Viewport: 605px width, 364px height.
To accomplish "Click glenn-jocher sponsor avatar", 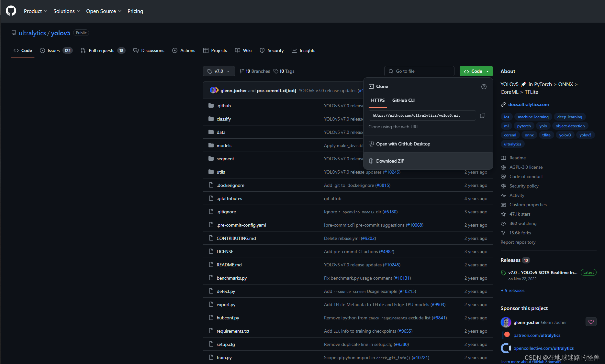I will tap(506, 322).
